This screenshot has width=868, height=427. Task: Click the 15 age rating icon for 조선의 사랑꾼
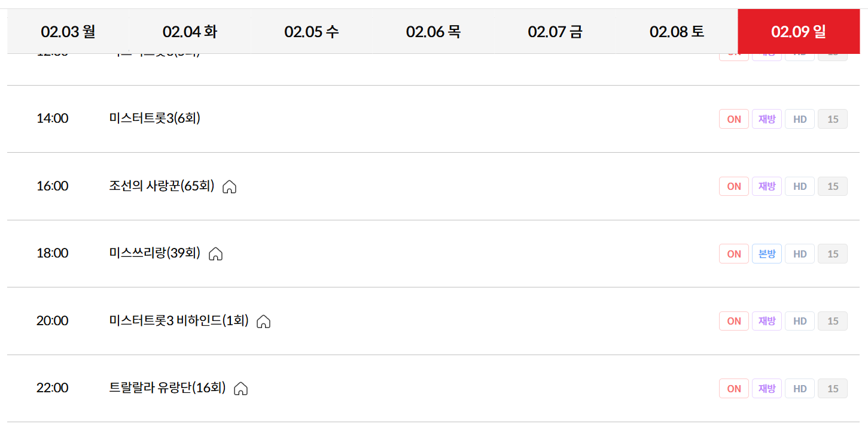click(832, 186)
